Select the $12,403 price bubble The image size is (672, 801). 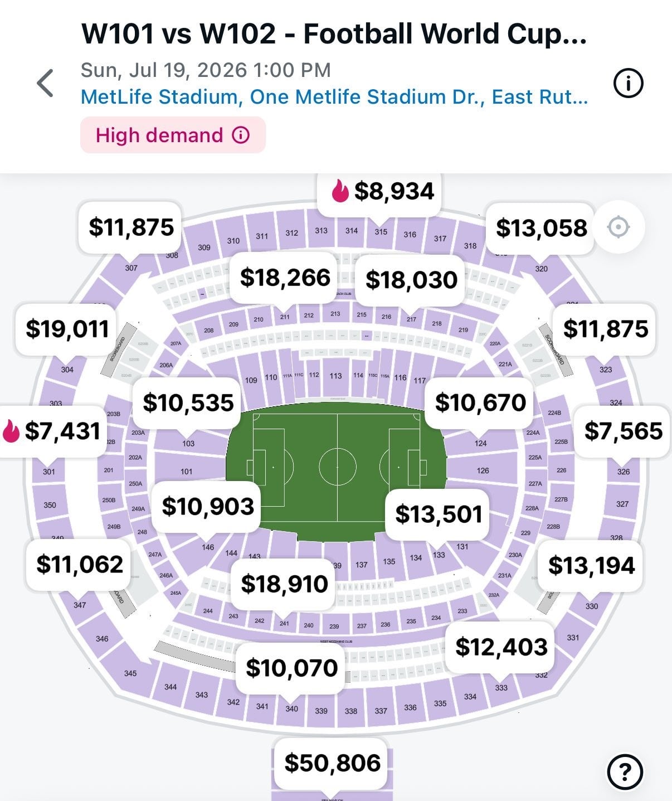501,647
